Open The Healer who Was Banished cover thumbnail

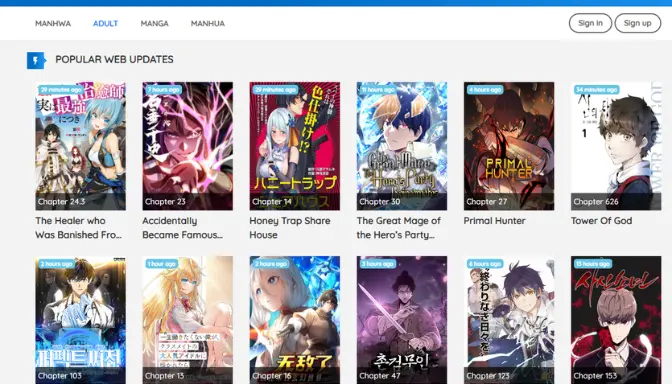(x=81, y=146)
